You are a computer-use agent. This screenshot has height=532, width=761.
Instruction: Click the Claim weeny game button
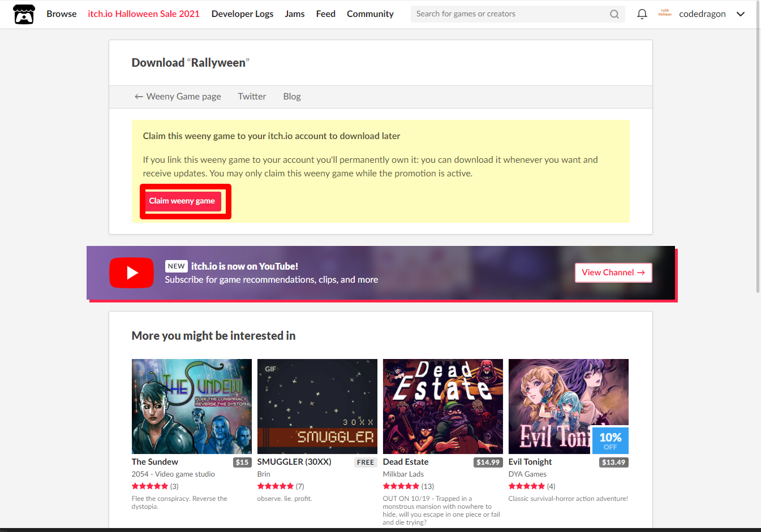[182, 201]
